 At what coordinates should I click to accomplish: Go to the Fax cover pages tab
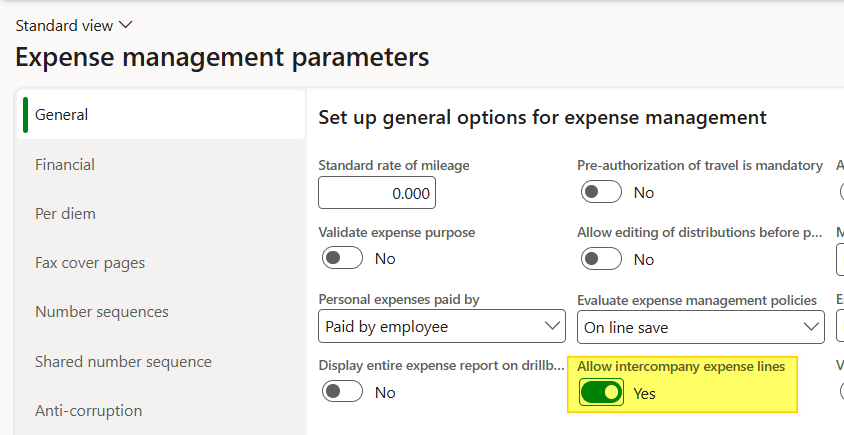point(90,263)
